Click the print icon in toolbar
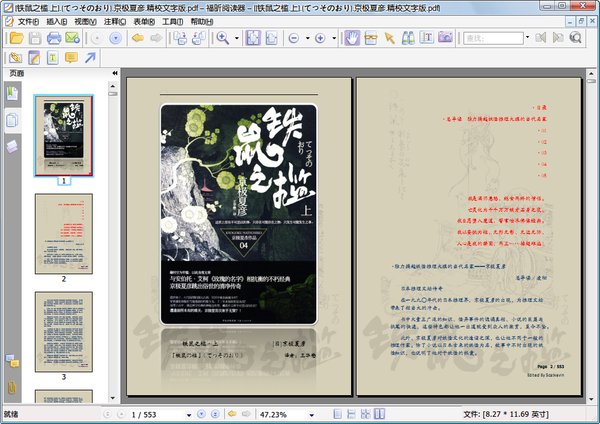 [52, 38]
